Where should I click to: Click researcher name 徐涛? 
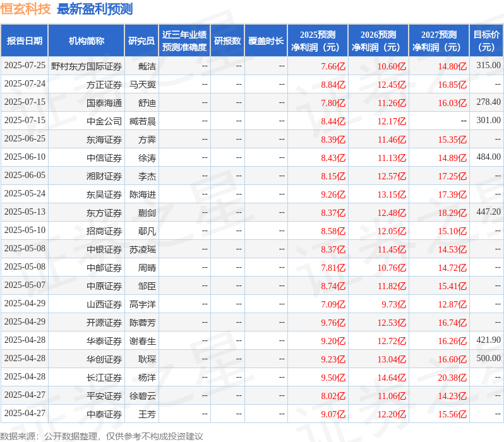147,158
